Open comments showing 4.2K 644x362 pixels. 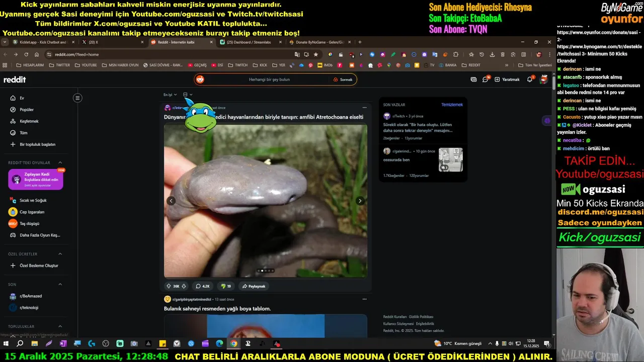(203, 286)
